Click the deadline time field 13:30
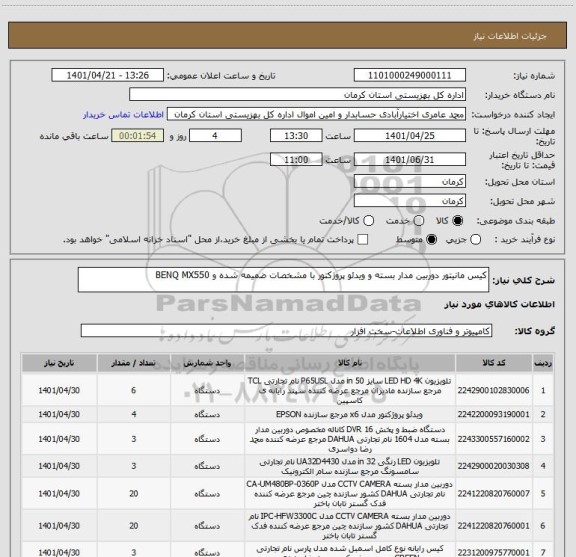 coord(296,136)
